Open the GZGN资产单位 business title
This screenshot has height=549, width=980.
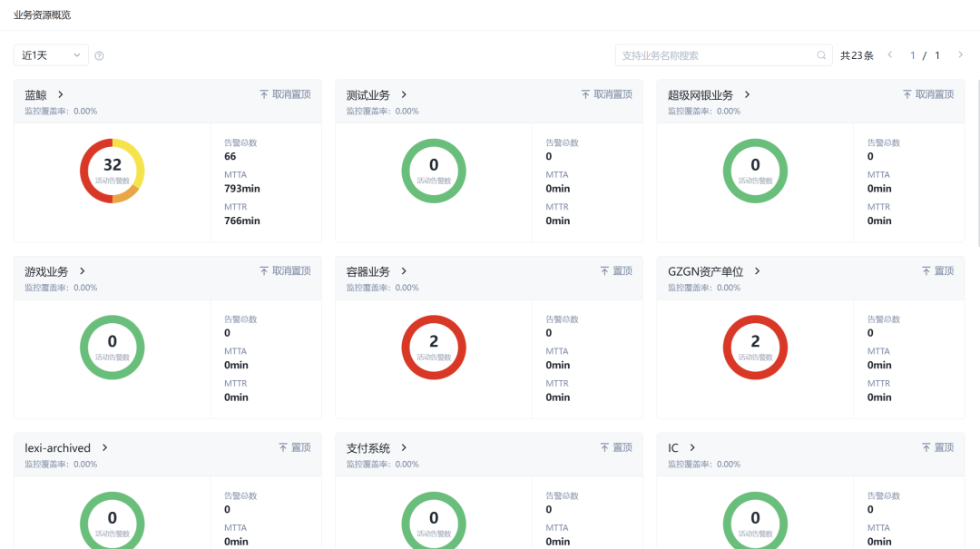point(706,271)
